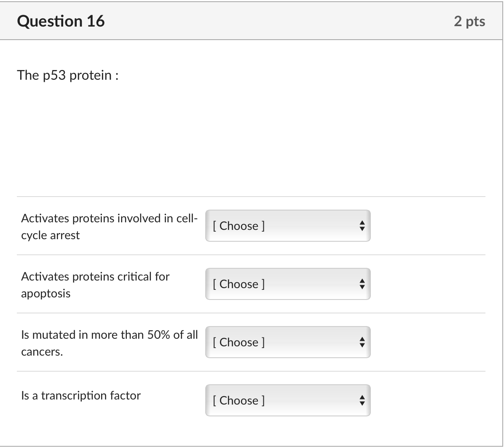This screenshot has width=504, height=448.
Task: Click the arrow icon on the apoptosis row dropdown
Action: click(362, 284)
